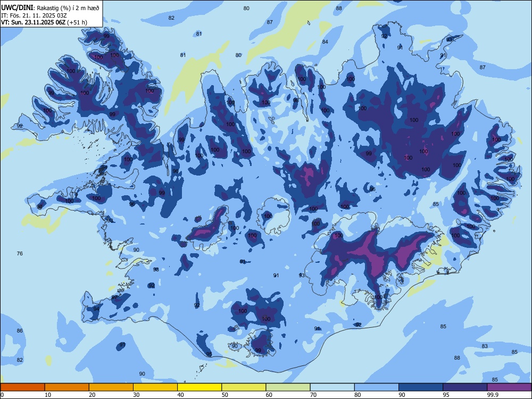The width and height of the screenshot is (532, 399).
Task: Click the map title 'UWC/DINI: Rakastig (%) í 2 m hæð'
Action: coord(50,8)
